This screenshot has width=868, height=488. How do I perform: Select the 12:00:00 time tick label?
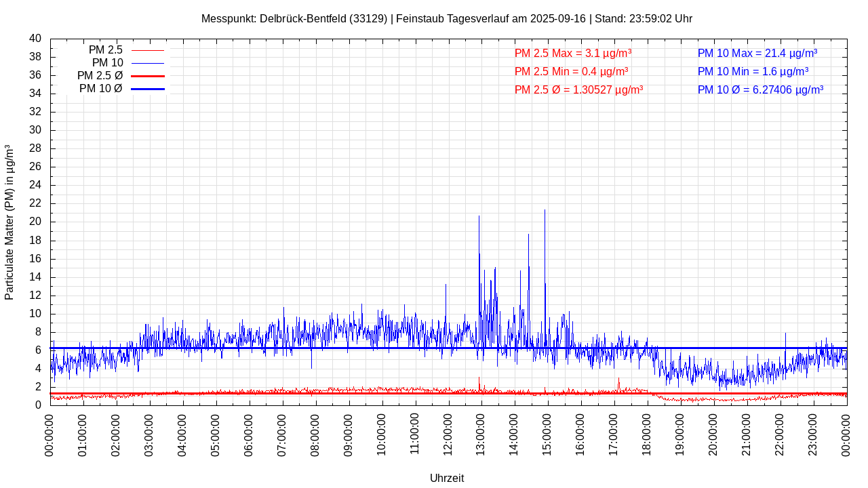(448, 434)
